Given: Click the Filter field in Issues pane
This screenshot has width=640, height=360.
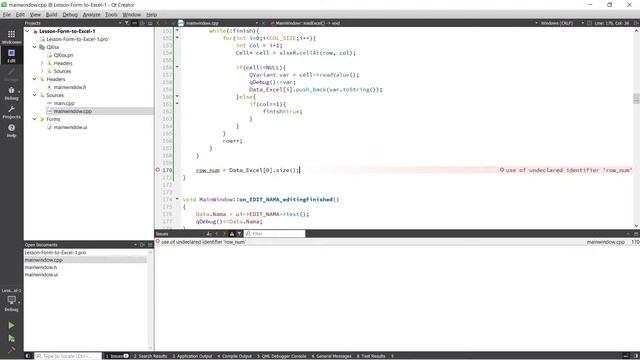Looking at the screenshot, I should point(274,234).
